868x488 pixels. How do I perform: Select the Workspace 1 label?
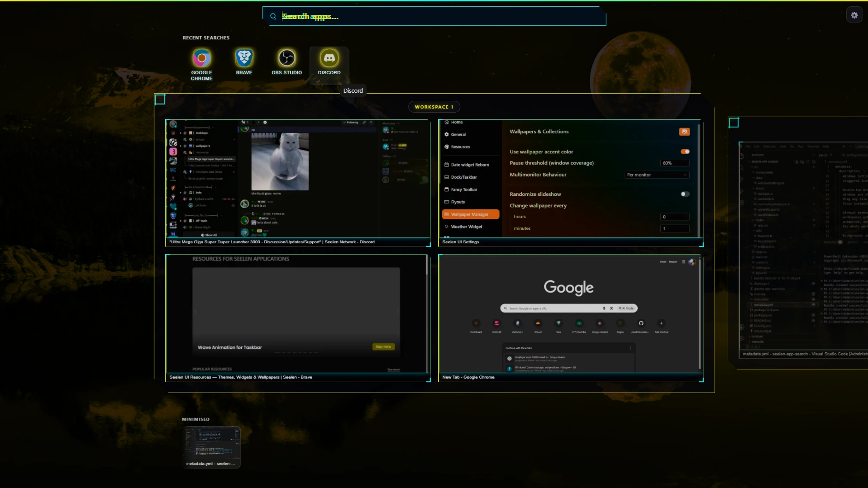pyautogui.click(x=434, y=107)
